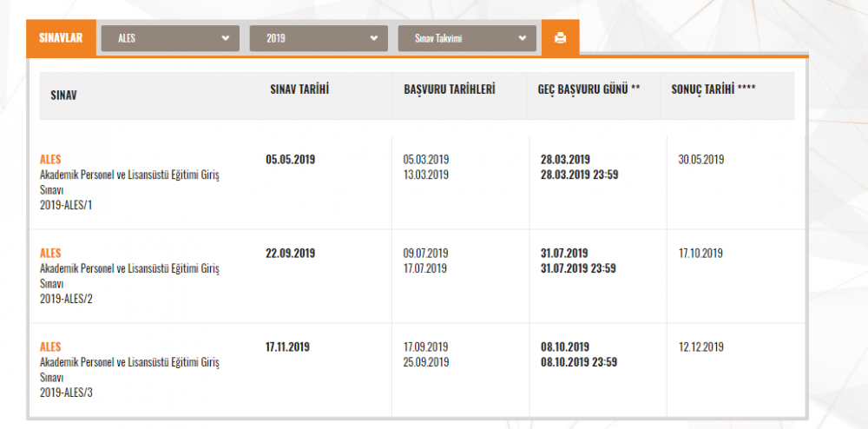Click the 2019-ALES/2 exam code
The height and width of the screenshot is (429, 868).
[x=65, y=299]
